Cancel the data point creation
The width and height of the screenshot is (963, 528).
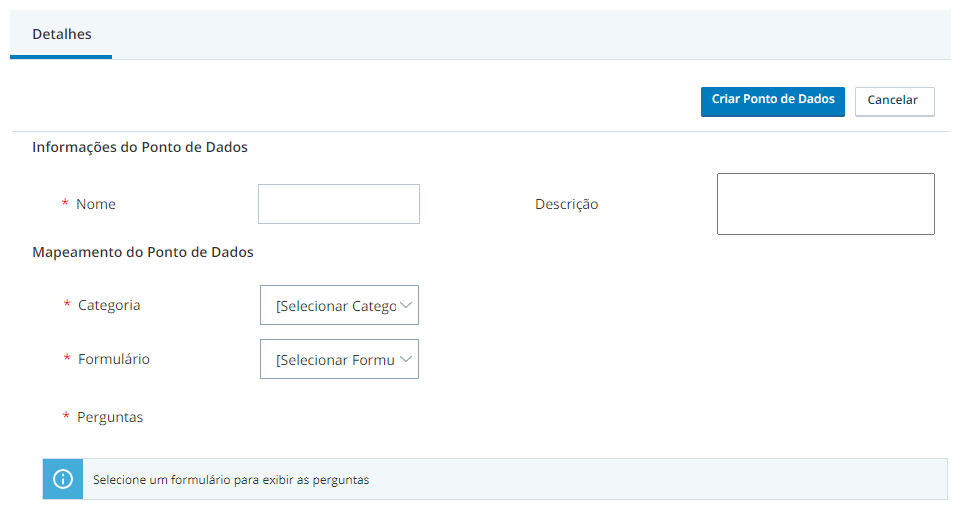(x=894, y=101)
